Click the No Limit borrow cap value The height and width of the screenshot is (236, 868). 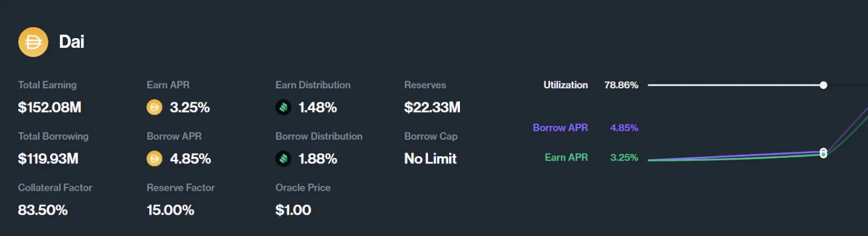click(x=430, y=159)
